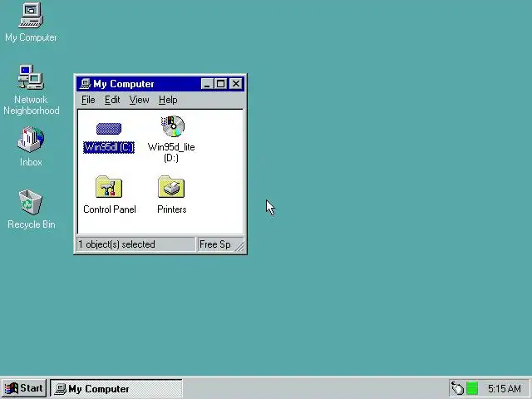The image size is (532, 399).
Task: Open the File menu
Action: (x=88, y=100)
